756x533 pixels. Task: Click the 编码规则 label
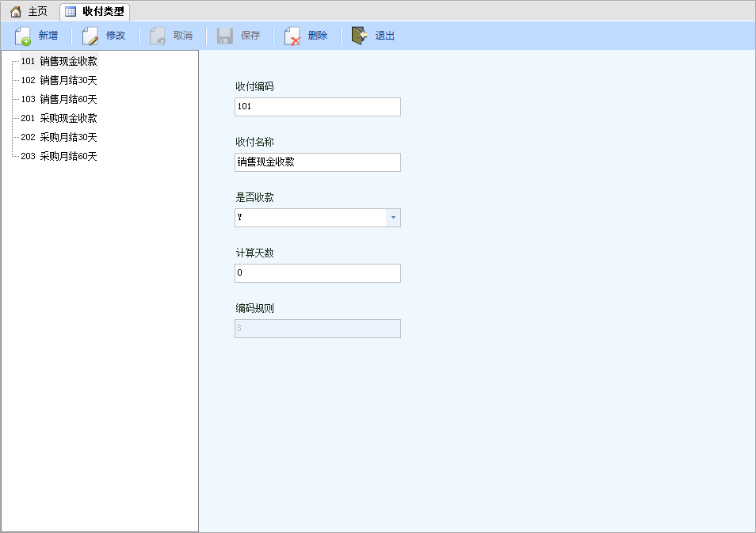(254, 308)
